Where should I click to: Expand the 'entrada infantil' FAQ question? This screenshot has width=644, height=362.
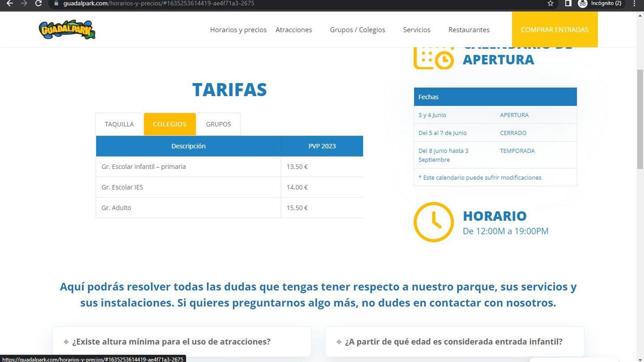coord(454,341)
